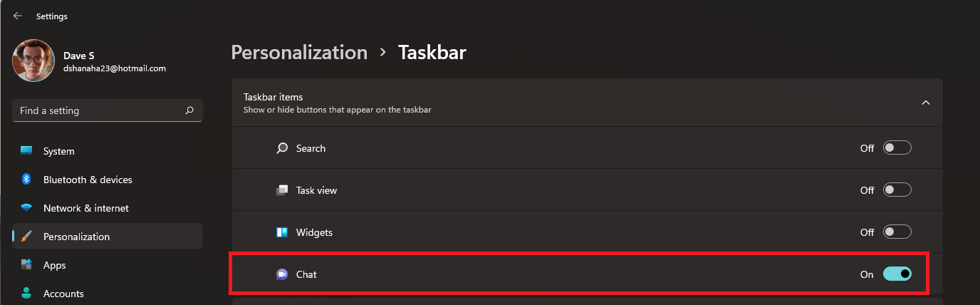Image resolution: width=980 pixels, height=305 pixels.
Task: Switch on the Widgets toggle
Action: pyautogui.click(x=897, y=232)
